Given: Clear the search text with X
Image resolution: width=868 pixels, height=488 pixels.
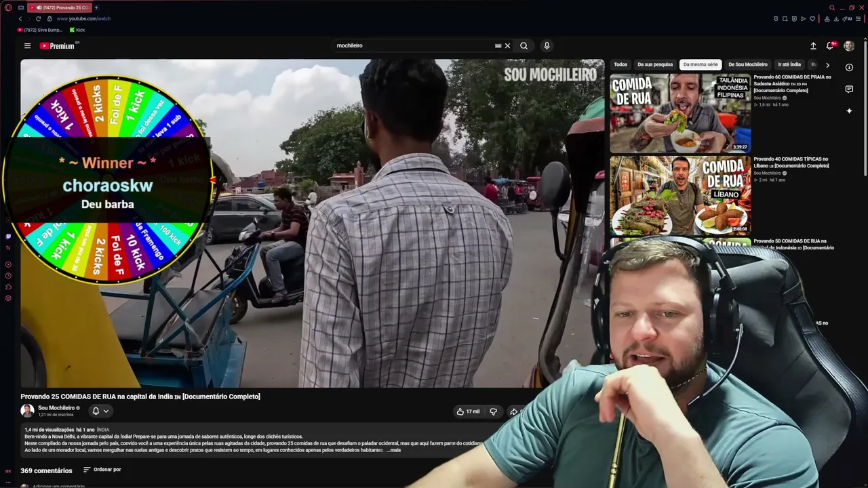Looking at the screenshot, I should 507,46.
